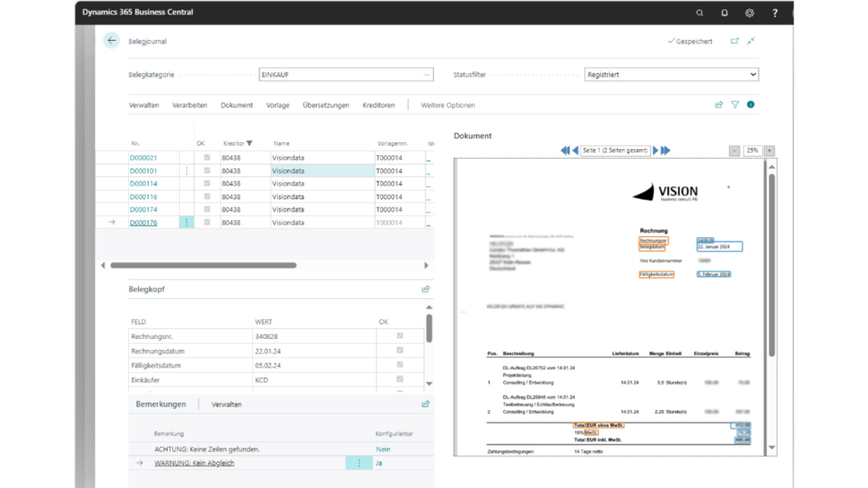Jump to first document page
This screenshot has width=868, height=488.
click(564, 151)
